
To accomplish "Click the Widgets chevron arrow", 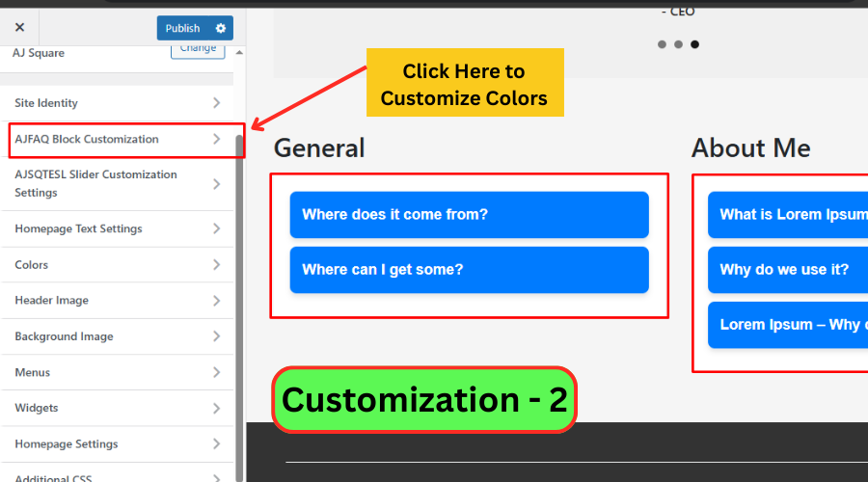I will click(x=216, y=409).
